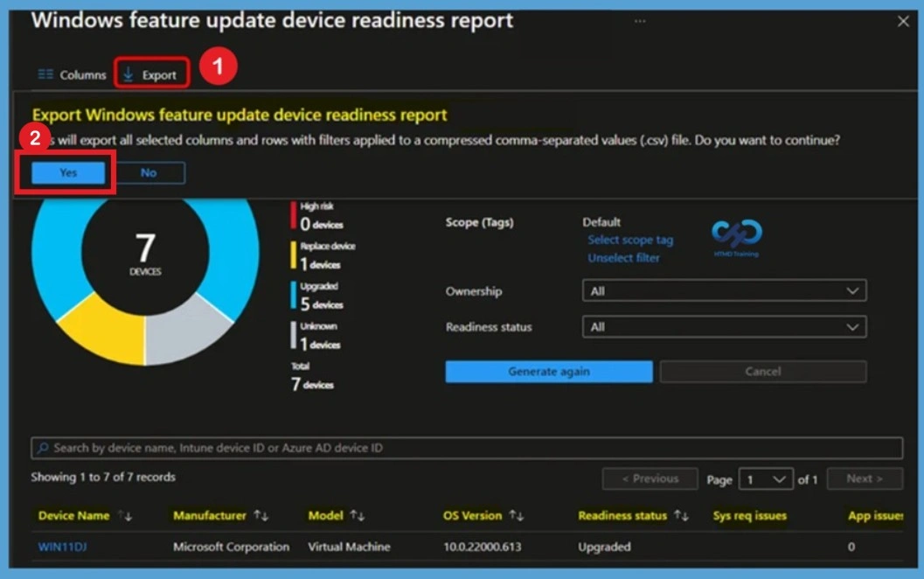Click the Total 7 devices legend

(312, 377)
